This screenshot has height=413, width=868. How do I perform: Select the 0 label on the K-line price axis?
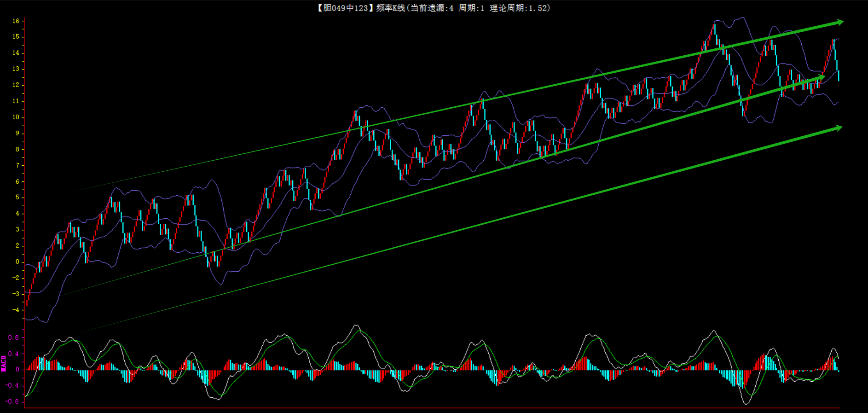click(x=17, y=262)
